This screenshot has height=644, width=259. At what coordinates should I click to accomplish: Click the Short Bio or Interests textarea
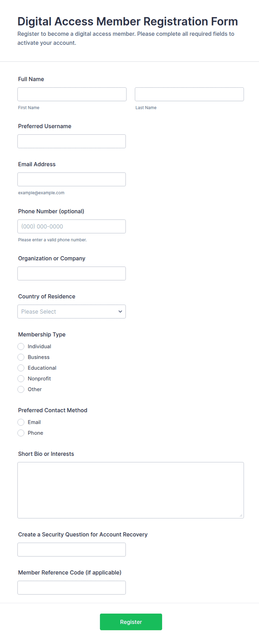[x=131, y=490]
